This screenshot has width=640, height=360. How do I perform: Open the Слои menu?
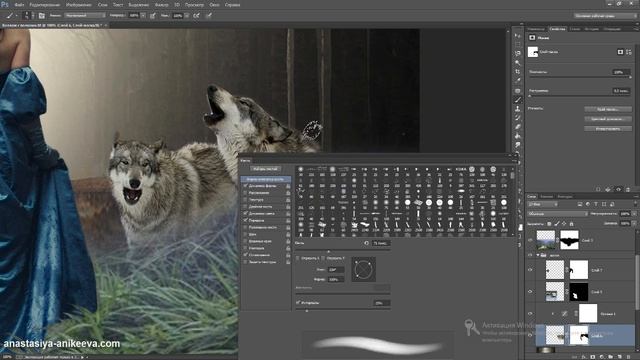(102, 5)
